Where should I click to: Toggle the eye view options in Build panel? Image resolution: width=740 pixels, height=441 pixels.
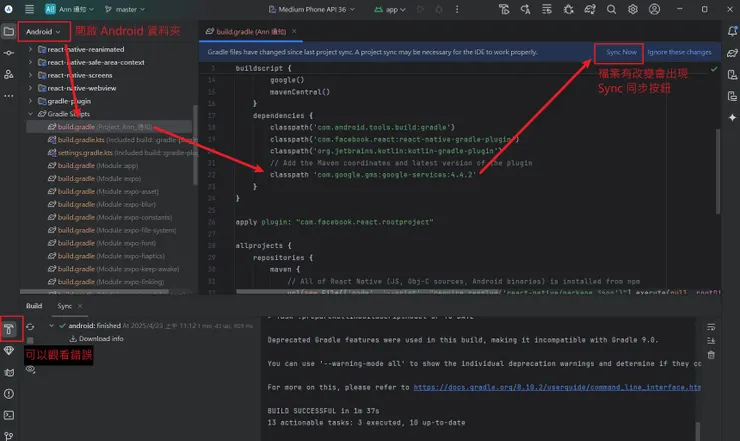click(x=31, y=369)
